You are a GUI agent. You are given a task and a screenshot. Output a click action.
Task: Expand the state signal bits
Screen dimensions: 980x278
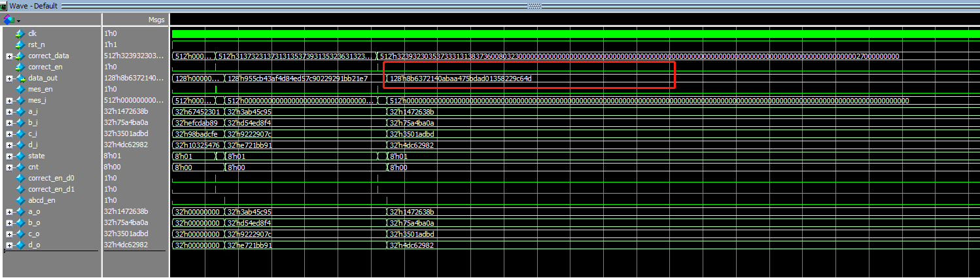tap(9, 156)
